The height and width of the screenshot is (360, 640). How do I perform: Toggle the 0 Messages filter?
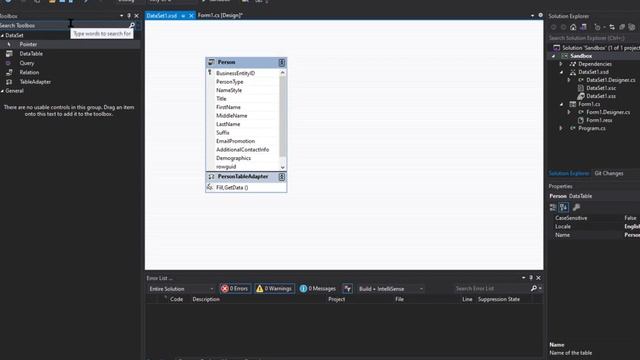[318, 289]
